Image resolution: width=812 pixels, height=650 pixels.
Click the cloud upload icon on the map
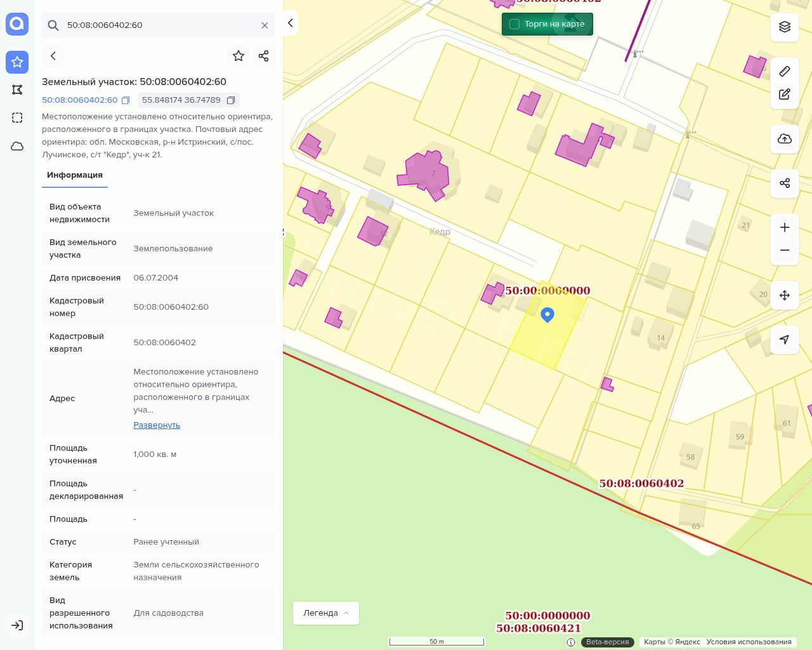click(785, 139)
